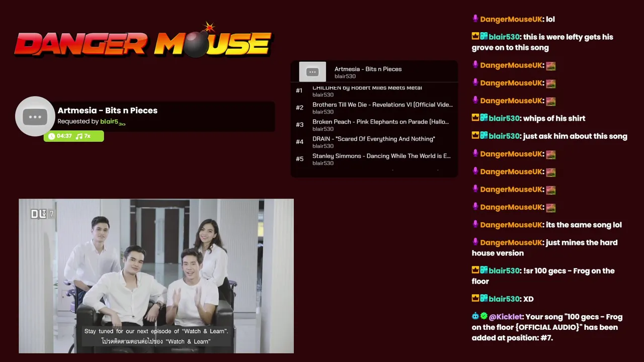Click the 7x song count value

point(87,136)
